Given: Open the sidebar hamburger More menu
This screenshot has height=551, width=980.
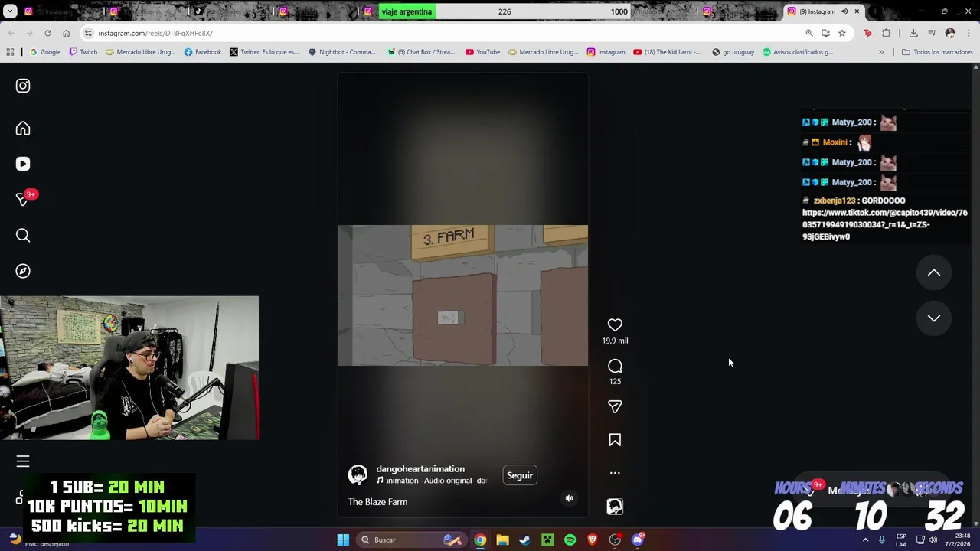Looking at the screenshot, I should point(23,461).
